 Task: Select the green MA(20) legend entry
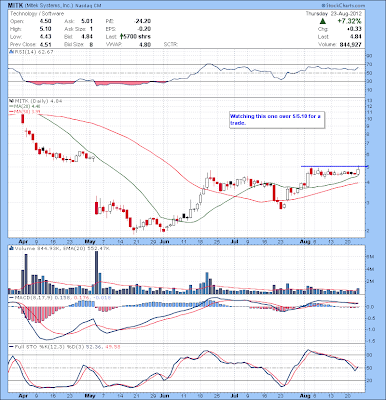(x=22, y=106)
